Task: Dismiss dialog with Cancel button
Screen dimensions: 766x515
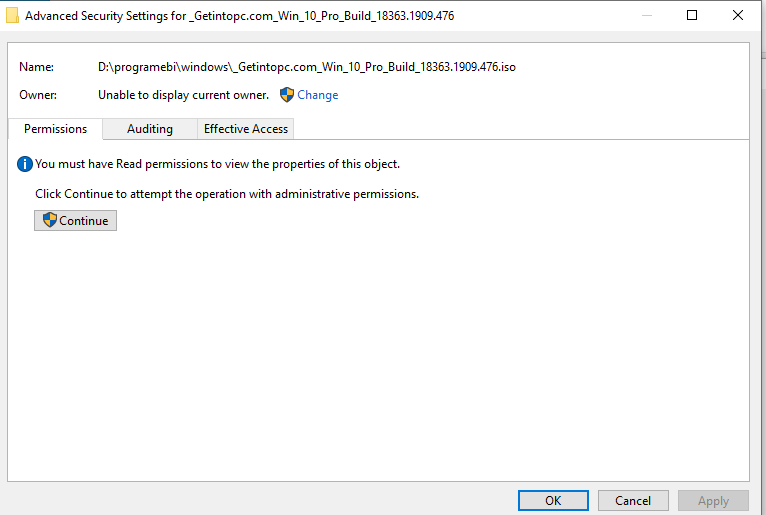Action: [x=633, y=500]
